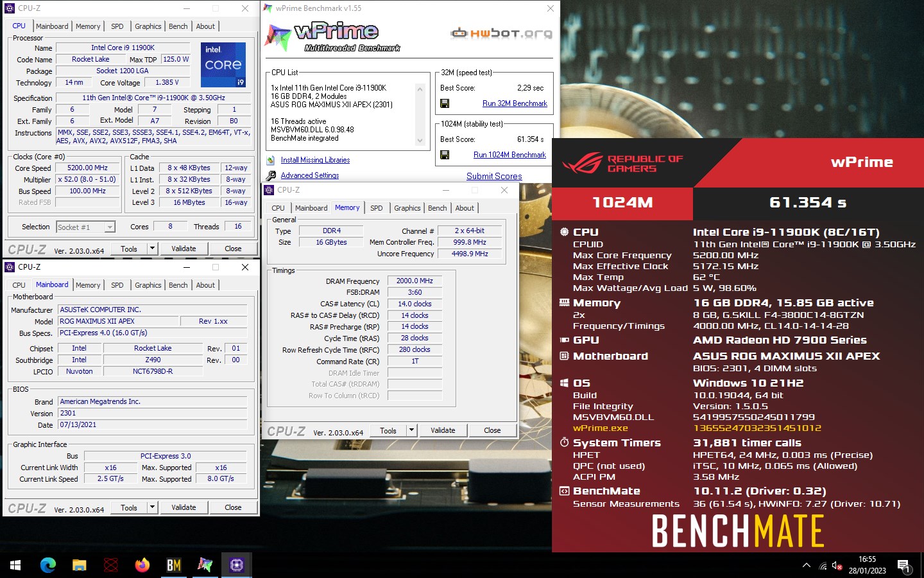Click the Install Missing Libraries icon
Image resolution: width=924 pixels, height=578 pixels.
(x=271, y=160)
